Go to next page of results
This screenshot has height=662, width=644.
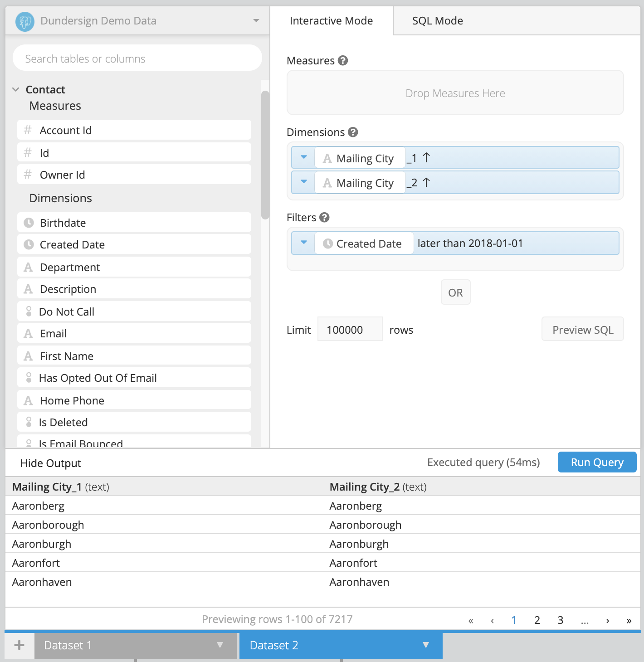607,620
